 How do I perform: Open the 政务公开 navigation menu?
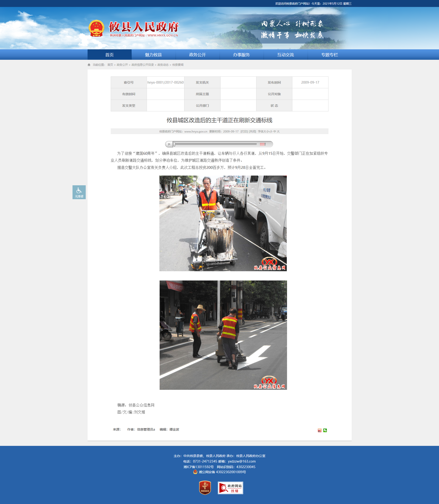(197, 55)
